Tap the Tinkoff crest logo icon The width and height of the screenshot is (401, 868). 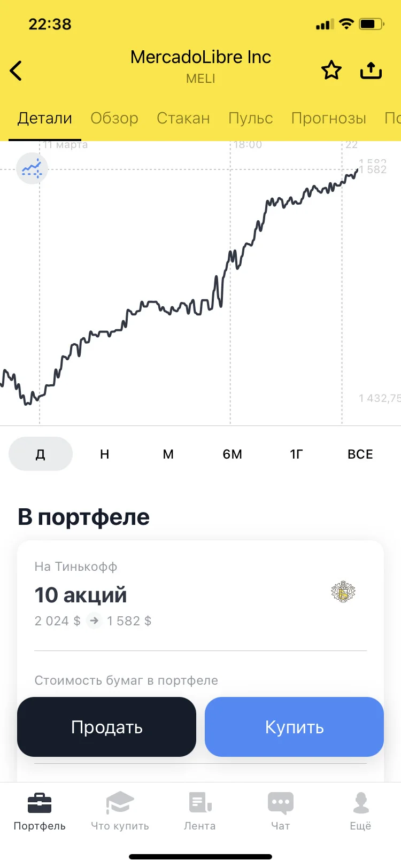(x=343, y=592)
